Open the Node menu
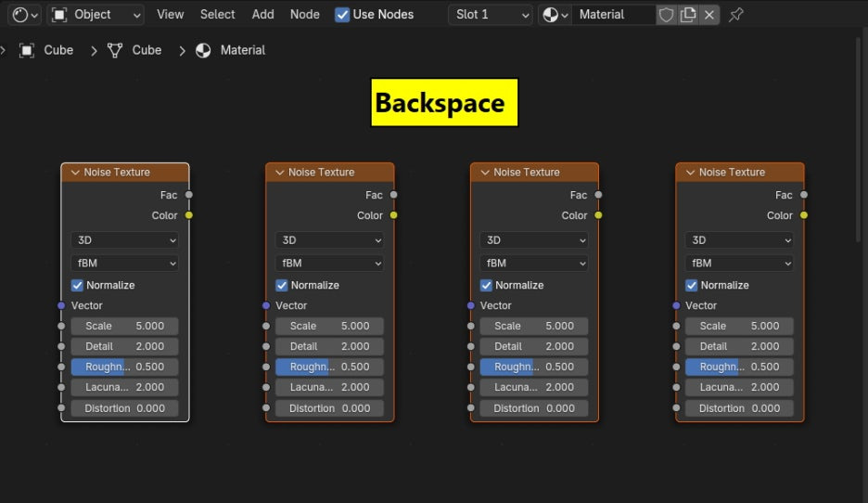Viewport: 868px width, 503px height. point(305,15)
